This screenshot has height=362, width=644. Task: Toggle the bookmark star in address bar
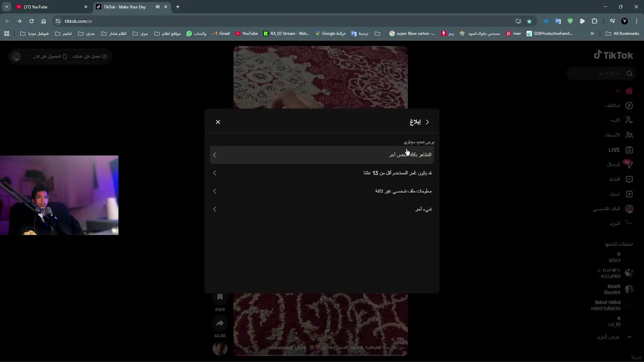529,21
